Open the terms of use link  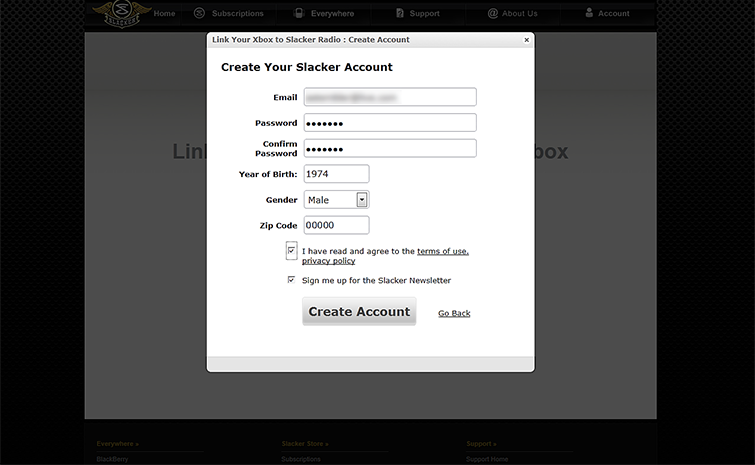click(442, 251)
